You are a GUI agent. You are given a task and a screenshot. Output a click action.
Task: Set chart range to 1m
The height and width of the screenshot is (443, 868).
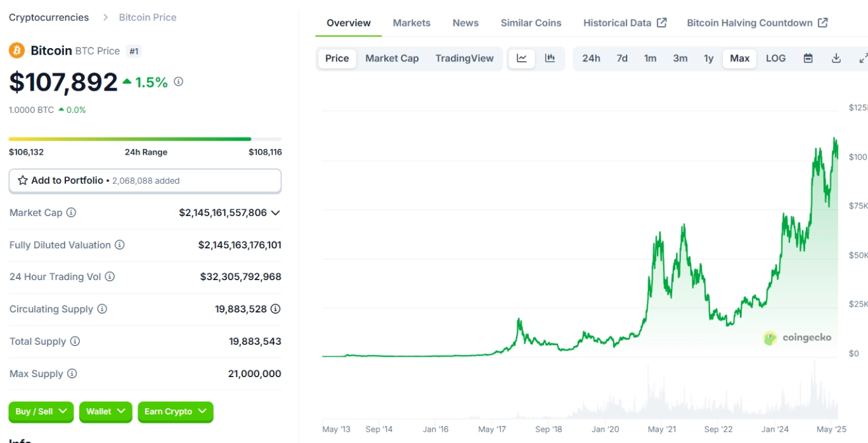point(651,58)
